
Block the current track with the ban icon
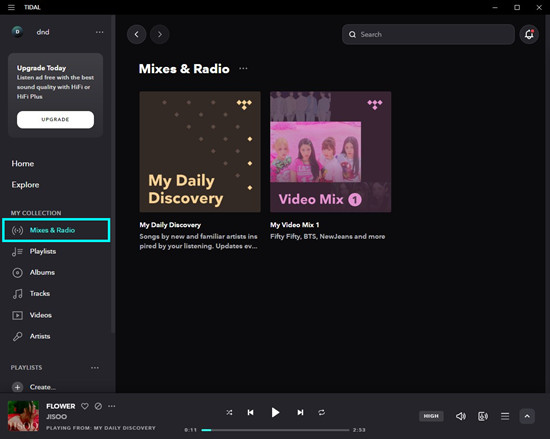[98, 406]
